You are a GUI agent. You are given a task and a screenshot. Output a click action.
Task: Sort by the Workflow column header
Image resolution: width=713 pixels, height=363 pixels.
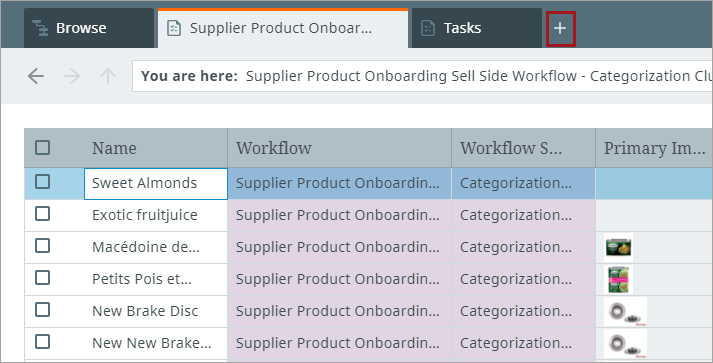[274, 148]
